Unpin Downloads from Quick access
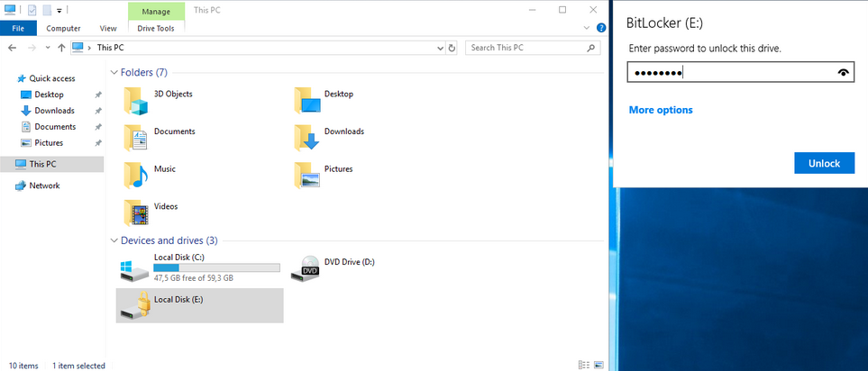 tap(98, 111)
